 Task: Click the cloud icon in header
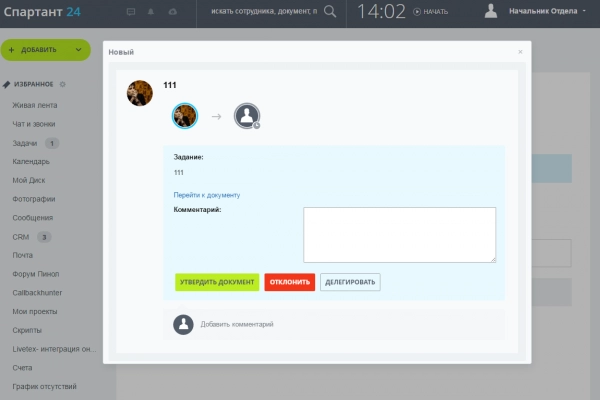[173, 12]
